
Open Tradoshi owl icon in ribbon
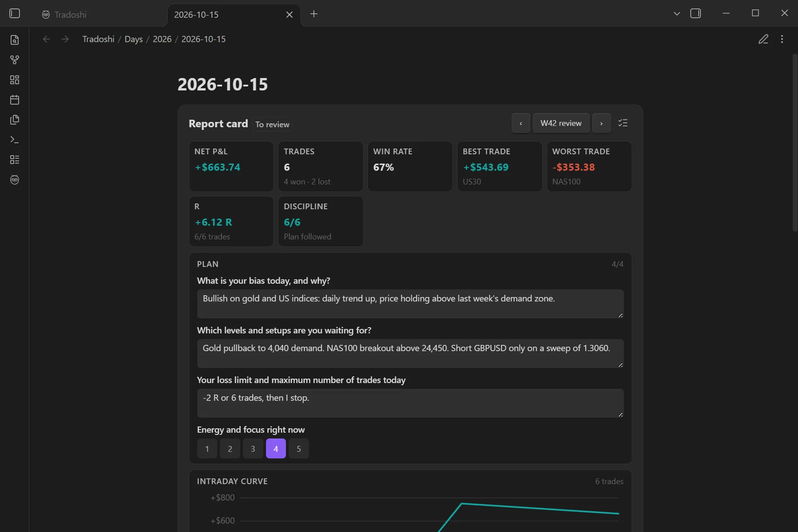15,180
